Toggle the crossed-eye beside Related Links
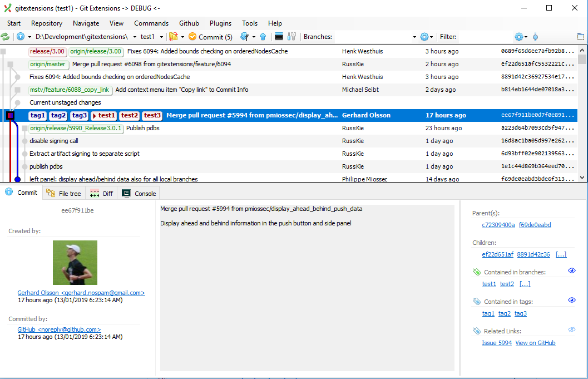The height and width of the screenshot is (379, 588). (572, 329)
